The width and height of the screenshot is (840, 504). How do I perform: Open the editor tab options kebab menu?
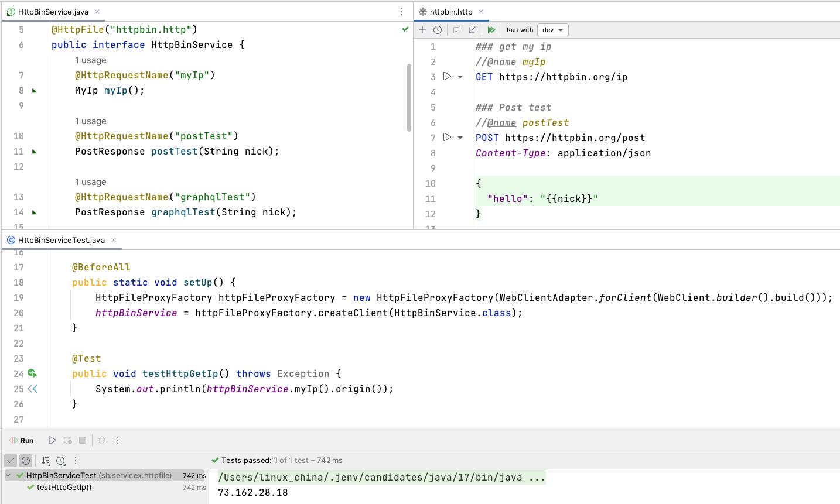point(401,11)
